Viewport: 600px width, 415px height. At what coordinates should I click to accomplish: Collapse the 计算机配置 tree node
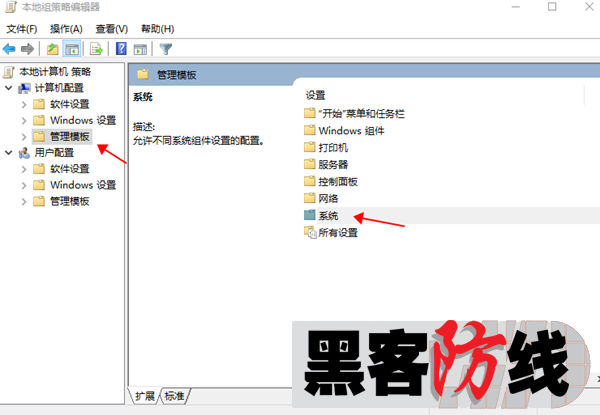pos(8,88)
